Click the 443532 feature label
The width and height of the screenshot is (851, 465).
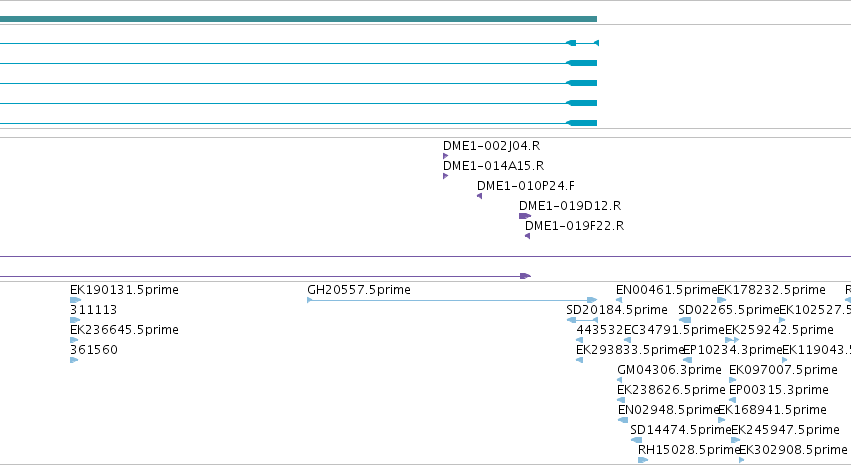tap(600, 330)
